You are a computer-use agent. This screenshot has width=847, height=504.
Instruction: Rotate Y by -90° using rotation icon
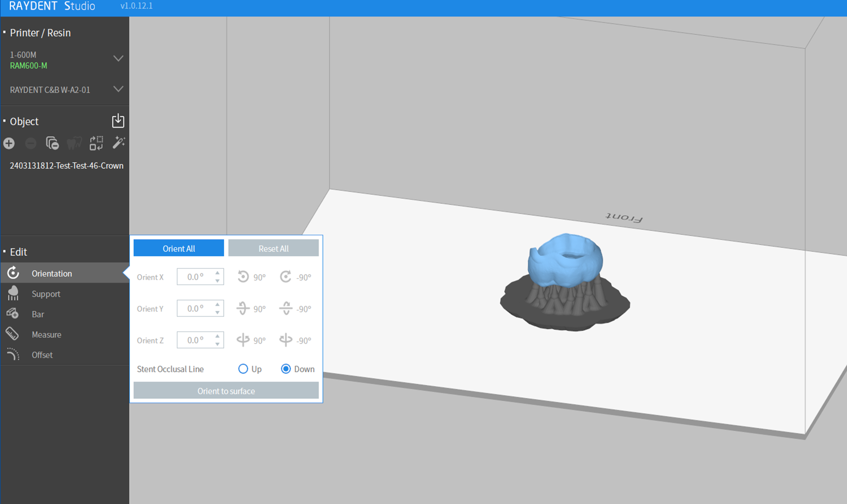click(x=286, y=309)
